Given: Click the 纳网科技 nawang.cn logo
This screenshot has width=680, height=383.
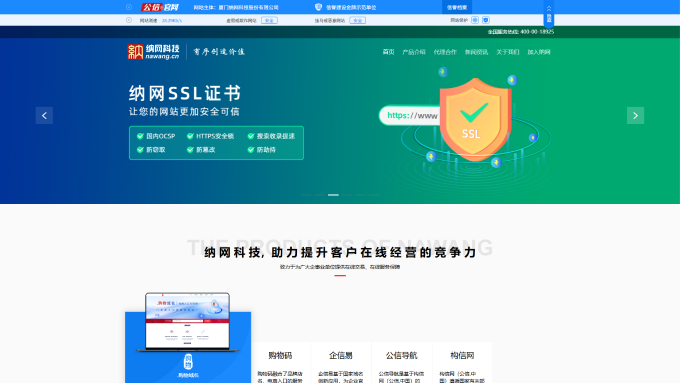Looking at the screenshot, I should (154, 52).
